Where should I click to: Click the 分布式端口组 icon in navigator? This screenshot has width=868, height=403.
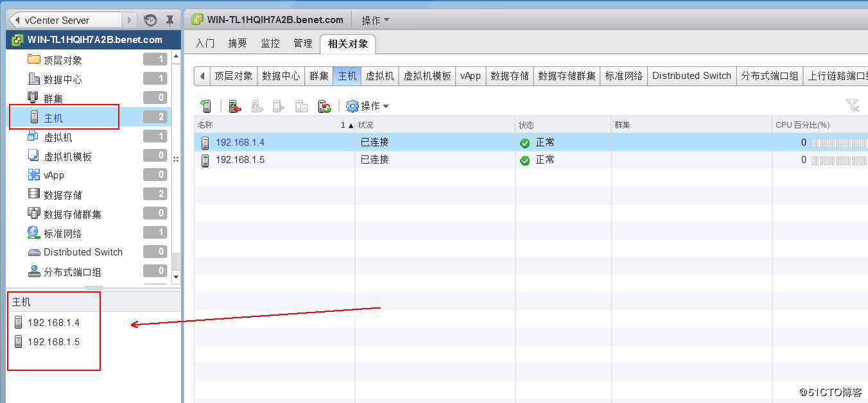click(34, 271)
